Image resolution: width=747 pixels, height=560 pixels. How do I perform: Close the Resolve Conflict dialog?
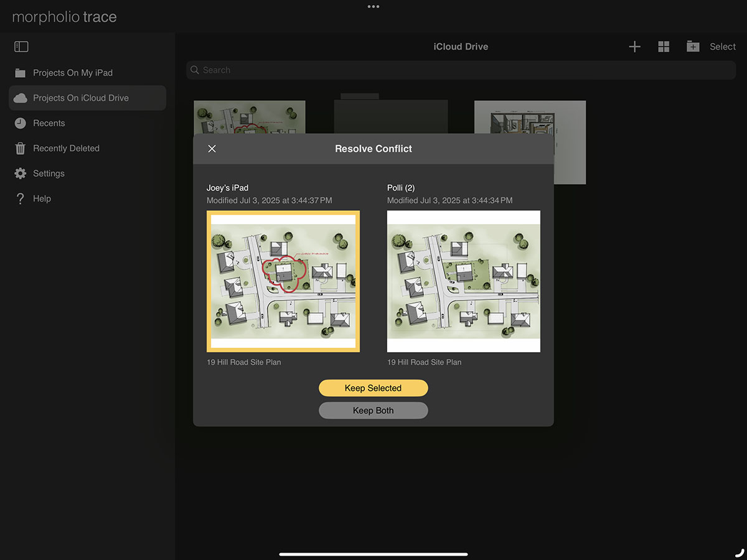[212, 149]
